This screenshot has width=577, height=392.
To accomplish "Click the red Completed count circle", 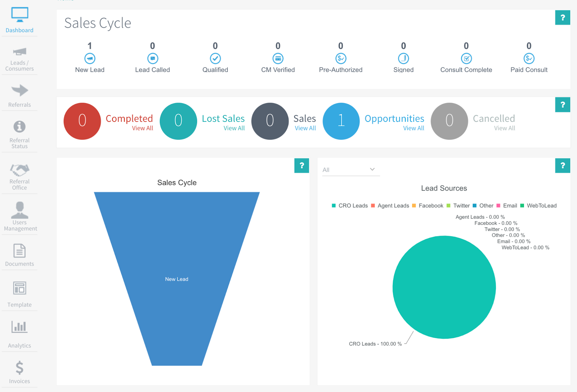I will [82, 121].
